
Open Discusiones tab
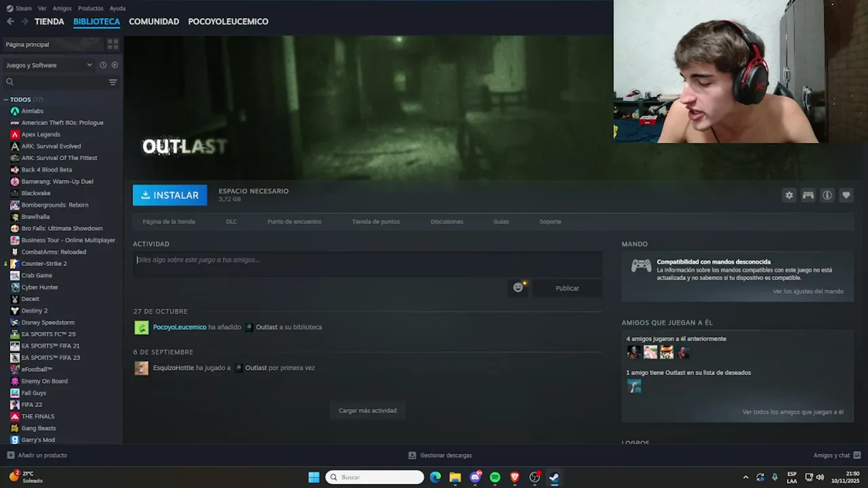point(447,222)
